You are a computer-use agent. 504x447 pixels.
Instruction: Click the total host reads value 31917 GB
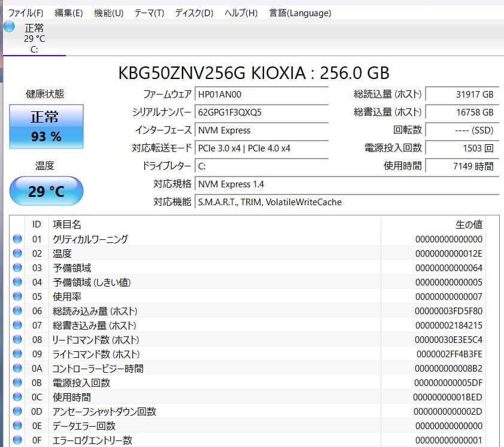click(462, 94)
